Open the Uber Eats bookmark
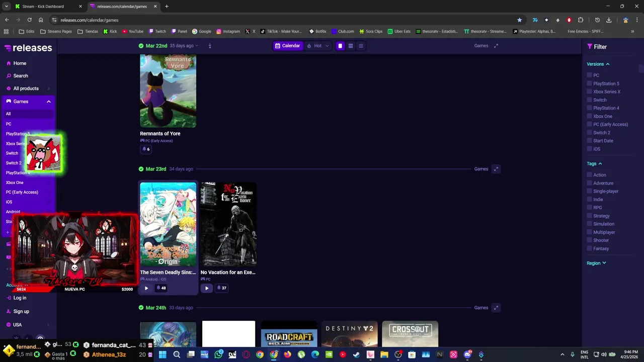 point(398,31)
